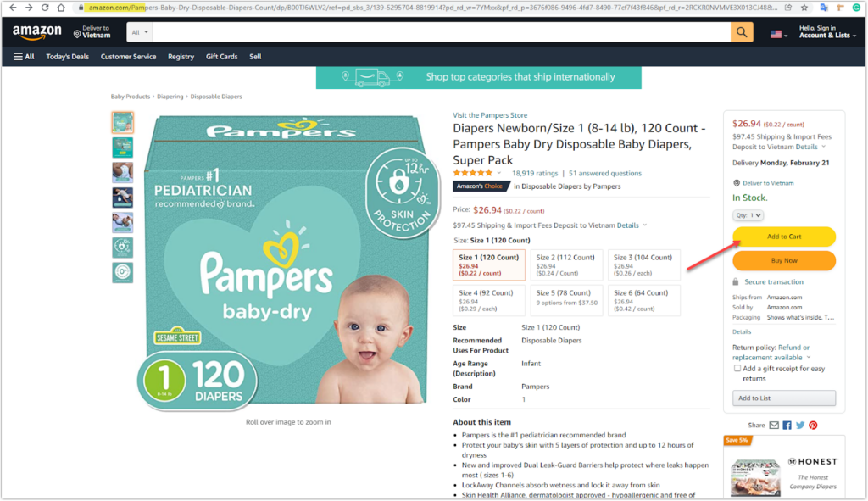Click the Add to Cart button
Screen dimensions: 868x501
pyautogui.click(x=784, y=237)
